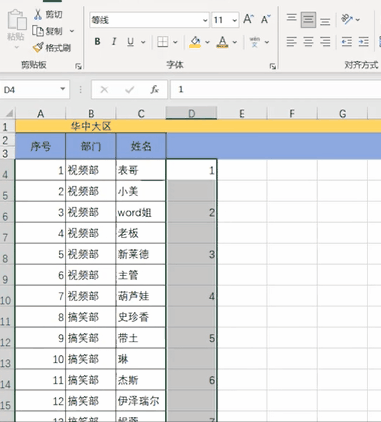Click the Copy icon

[38, 31]
